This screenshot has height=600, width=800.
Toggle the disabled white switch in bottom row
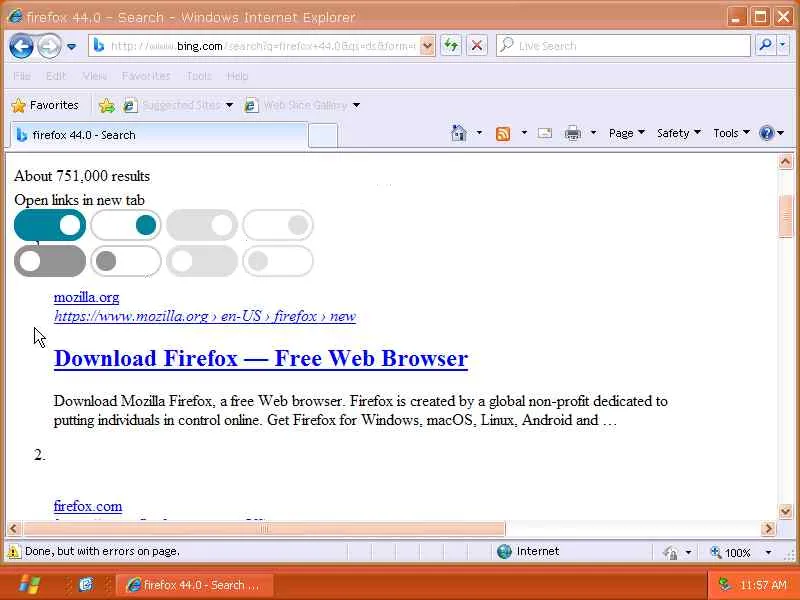[278, 261]
